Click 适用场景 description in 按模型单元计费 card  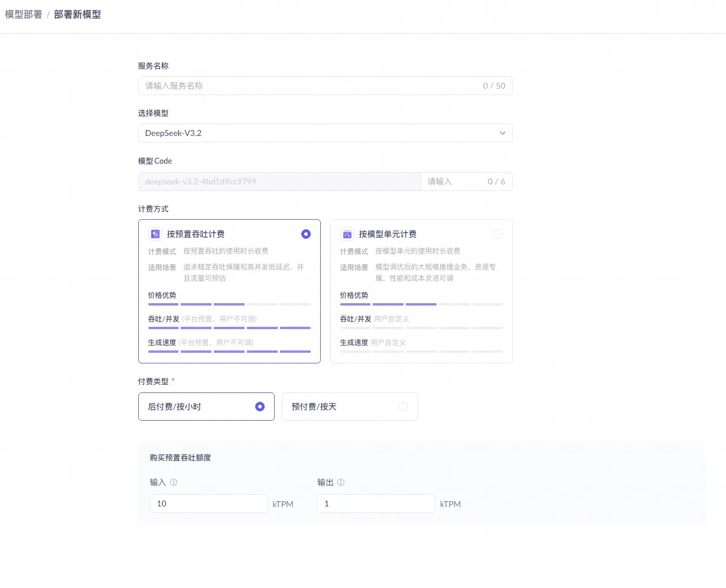(x=435, y=272)
